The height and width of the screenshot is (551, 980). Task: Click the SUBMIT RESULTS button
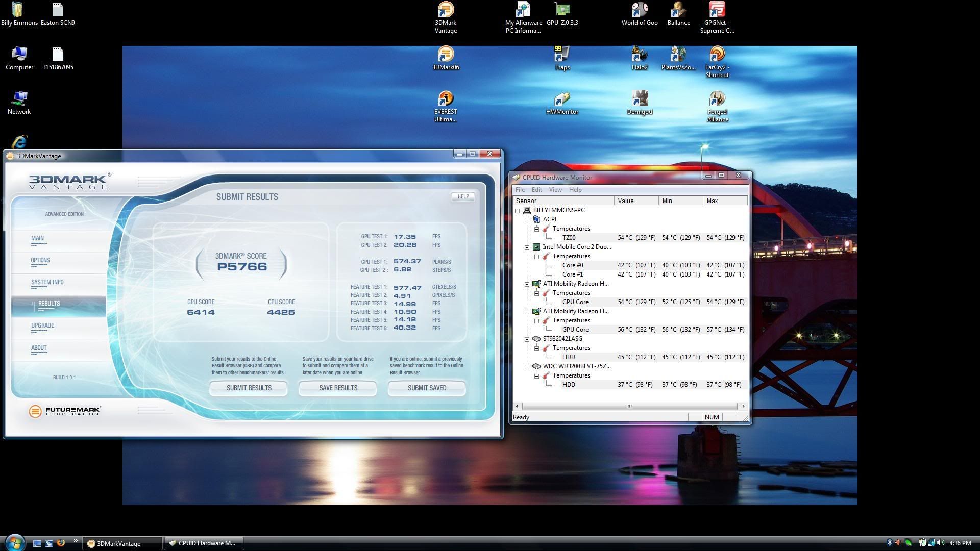(x=249, y=388)
